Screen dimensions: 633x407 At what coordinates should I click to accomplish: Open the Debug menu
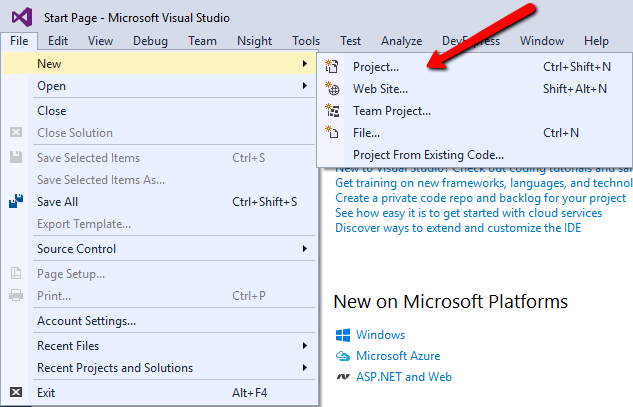coord(150,41)
